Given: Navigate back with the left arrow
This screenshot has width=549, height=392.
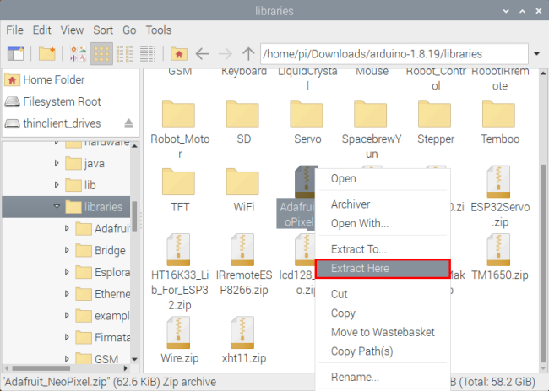Looking at the screenshot, I should pos(202,54).
